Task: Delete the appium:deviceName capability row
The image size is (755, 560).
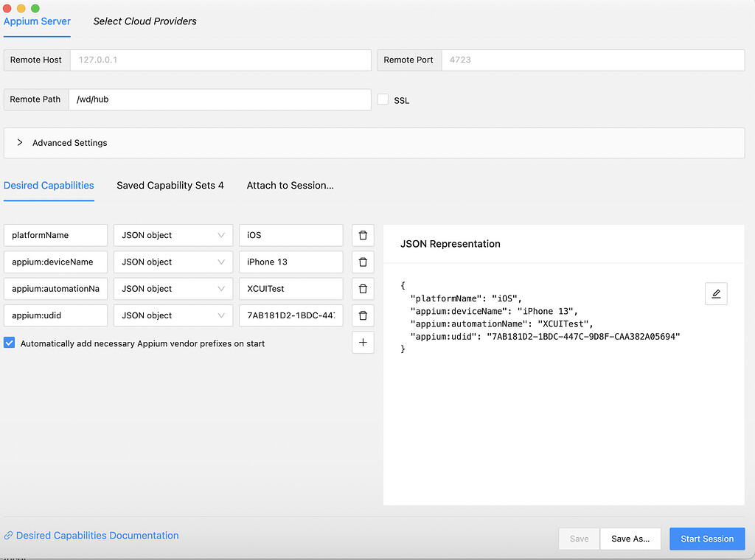Action: tap(362, 262)
